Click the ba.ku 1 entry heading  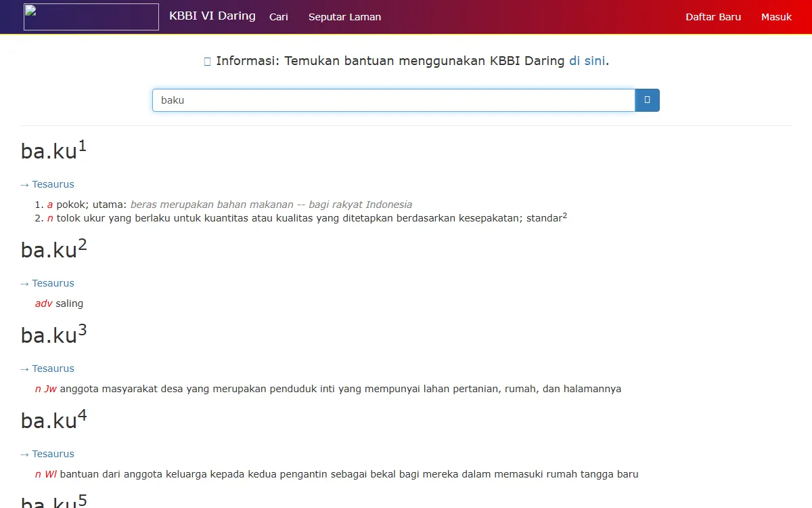coord(54,150)
